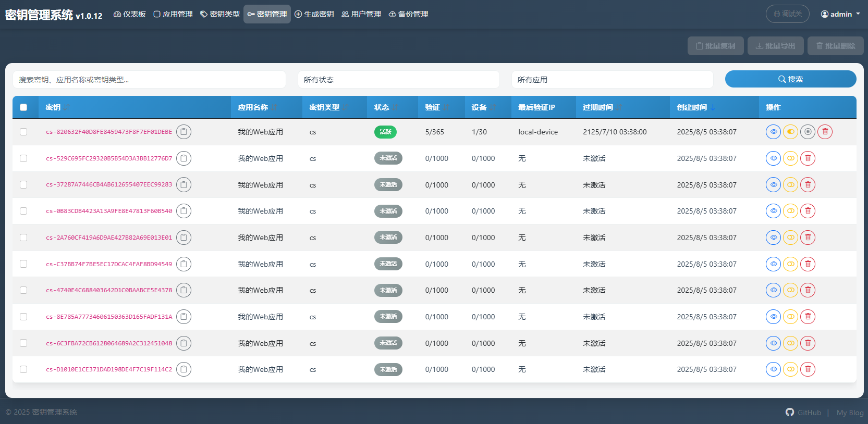
Task: Open 应用管理 in the navigation bar
Action: tap(173, 14)
